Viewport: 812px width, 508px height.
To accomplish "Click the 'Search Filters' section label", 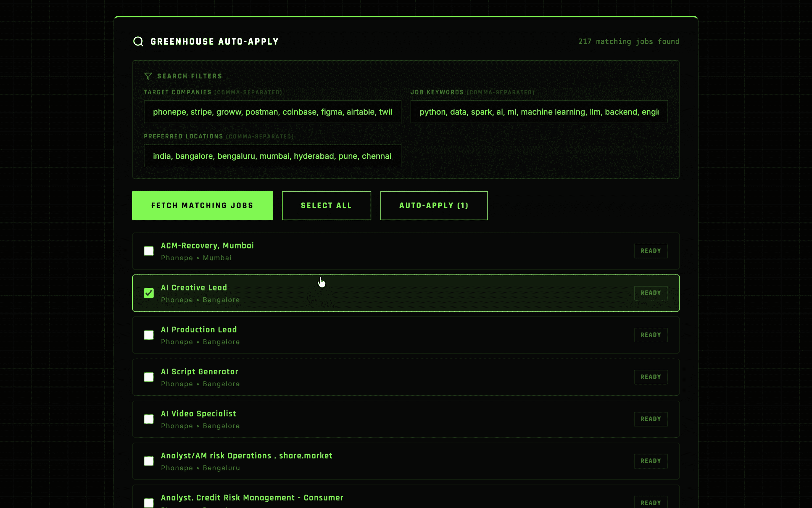I will [189, 76].
